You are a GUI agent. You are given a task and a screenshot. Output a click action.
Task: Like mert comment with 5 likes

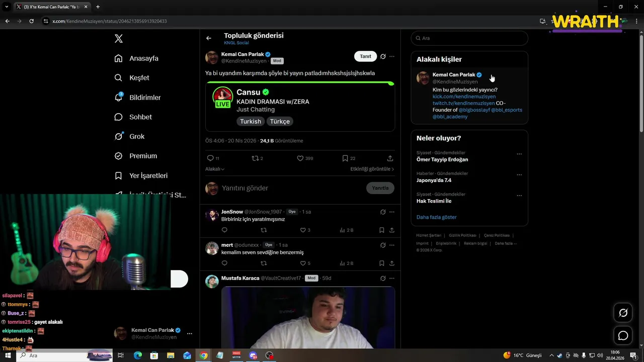(x=305, y=263)
